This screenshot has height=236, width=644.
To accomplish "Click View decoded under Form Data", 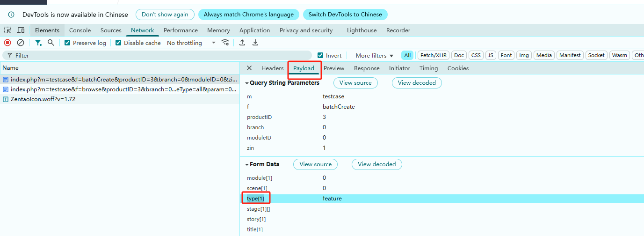I will click(377, 164).
